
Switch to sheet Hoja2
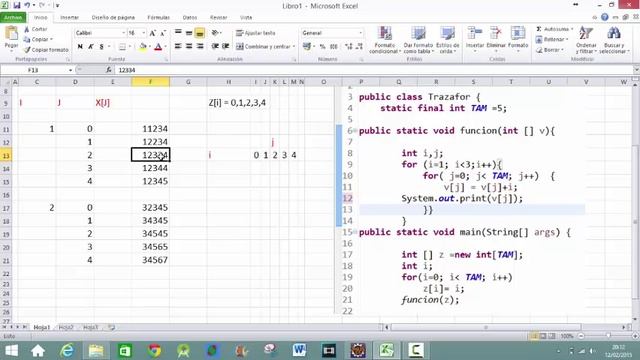click(x=66, y=327)
